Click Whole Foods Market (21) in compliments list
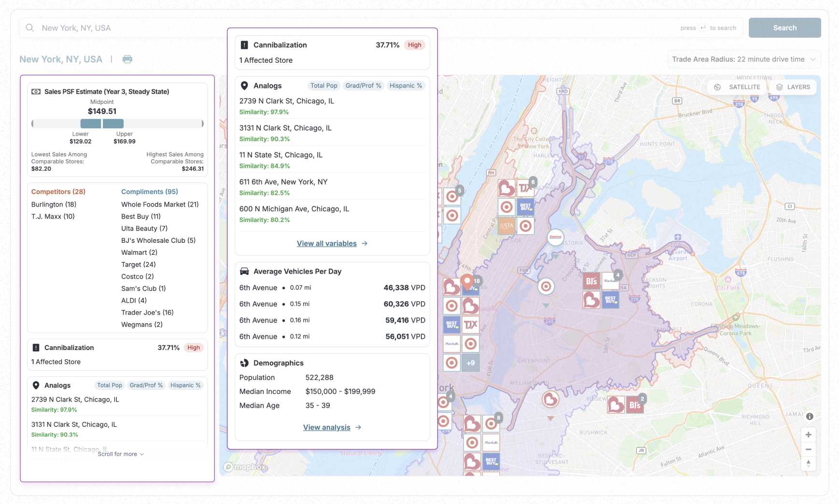 (160, 204)
